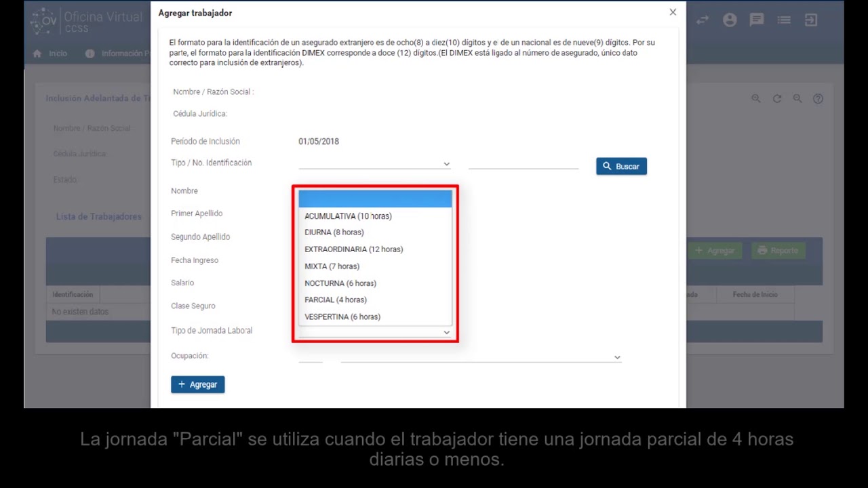Click the refresh circular arrow icon
Screen dimensions: 868x488
coord(777,98)
